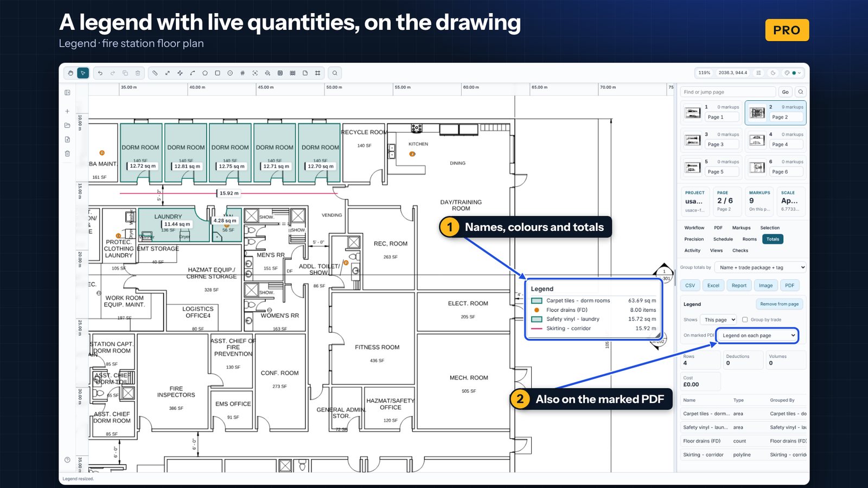This screenshot has width=868, height=488.
Task: Choose the rectangle area tool
Action: pos(218,73)
